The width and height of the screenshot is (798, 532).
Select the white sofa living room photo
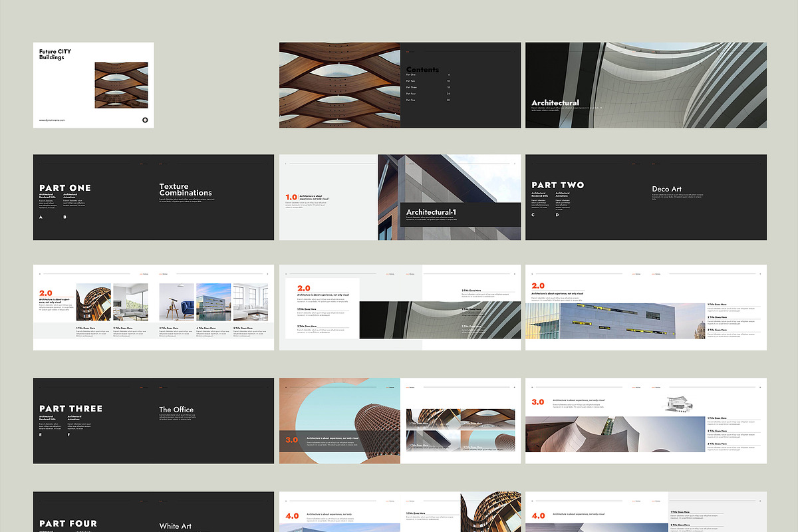(x=251, y=303)
